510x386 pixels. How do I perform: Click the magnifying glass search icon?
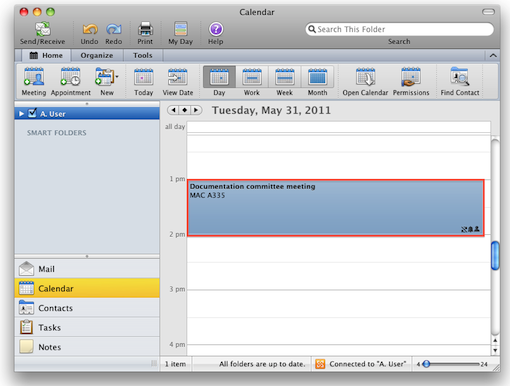(x=312, y=29)
